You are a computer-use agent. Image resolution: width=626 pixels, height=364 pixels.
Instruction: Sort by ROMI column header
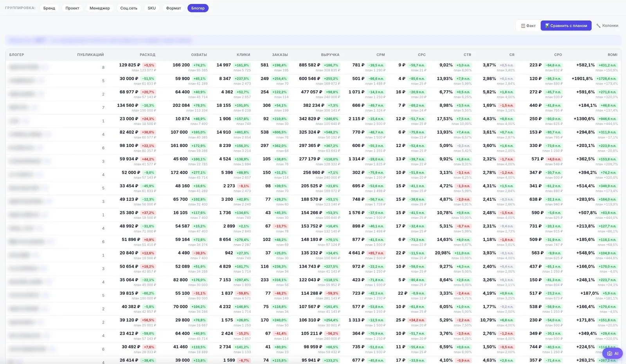tap(612, 55)
